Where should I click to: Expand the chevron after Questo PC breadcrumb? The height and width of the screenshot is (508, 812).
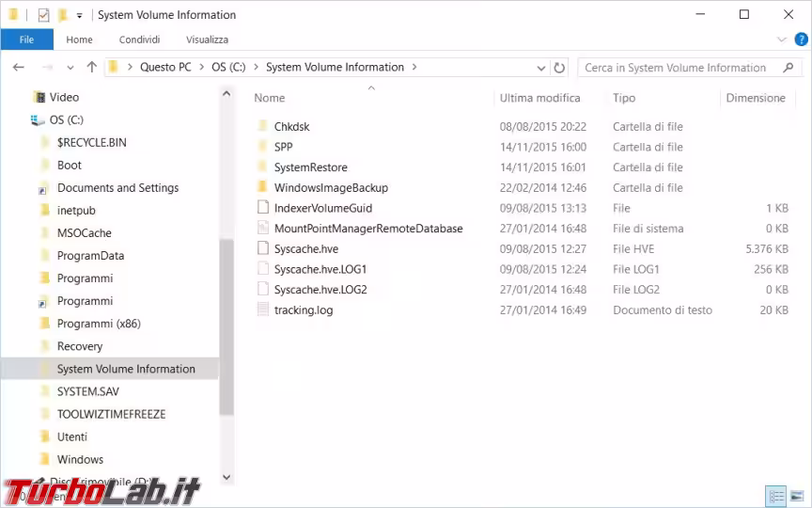201,68
